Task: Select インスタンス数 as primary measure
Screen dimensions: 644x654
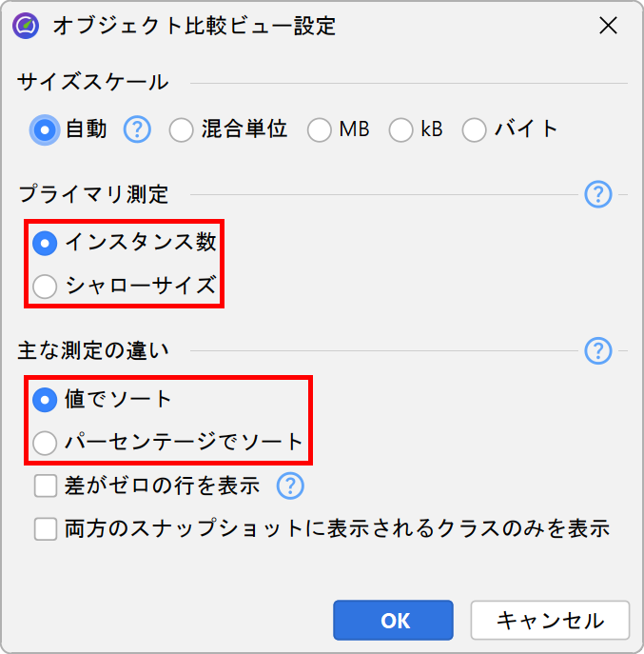Action: pos(45,244)
